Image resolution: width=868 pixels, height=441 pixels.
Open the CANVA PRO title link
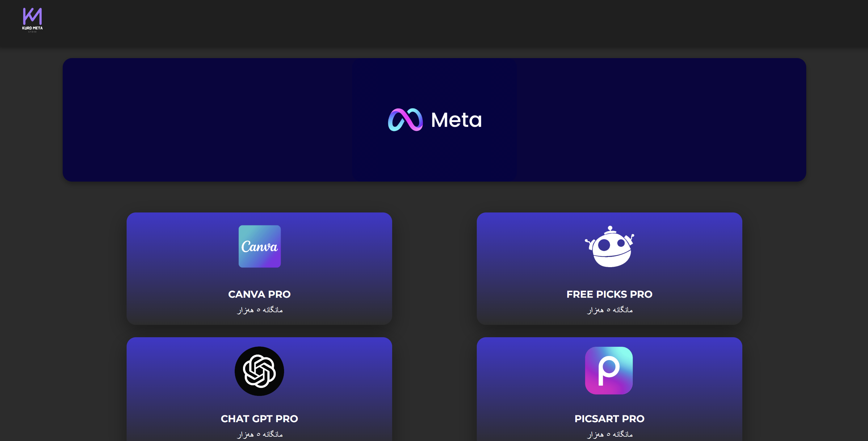pyautogui.click(x=259, y=294)
